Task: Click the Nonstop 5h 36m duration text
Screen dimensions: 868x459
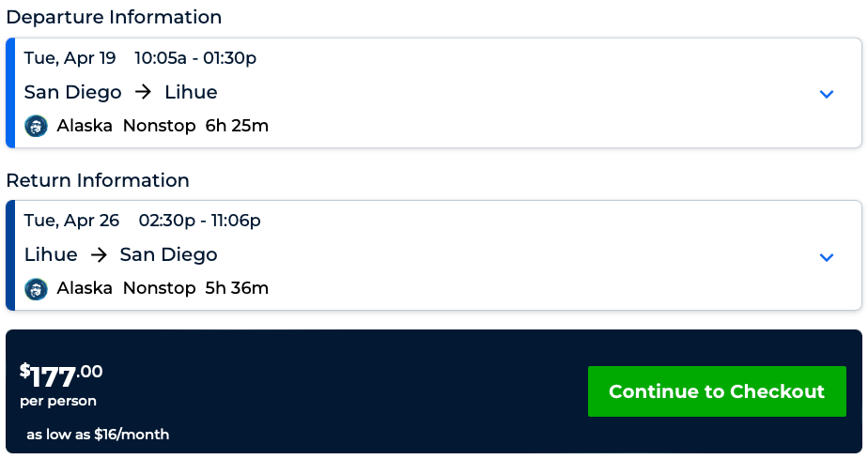Action: pos(195,288)
